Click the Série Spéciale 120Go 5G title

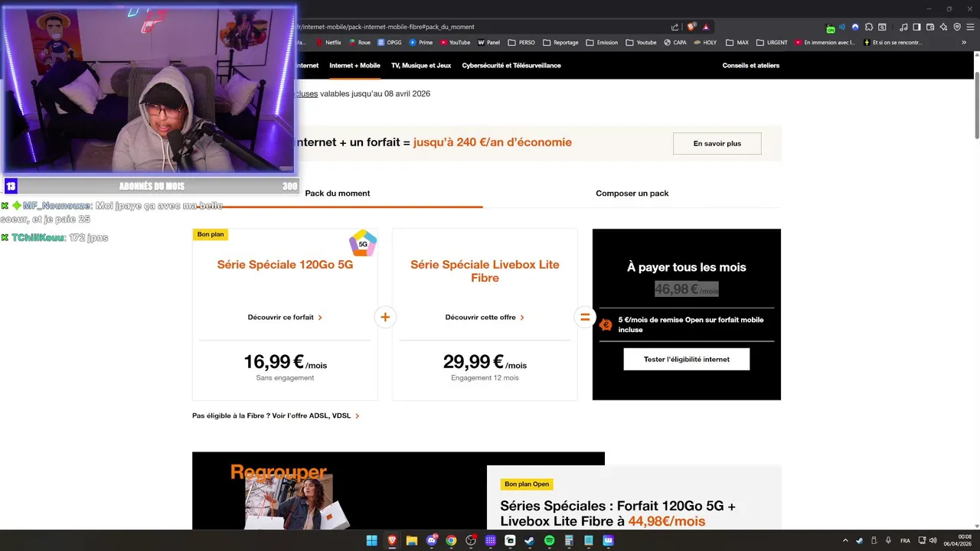[285, 264]
